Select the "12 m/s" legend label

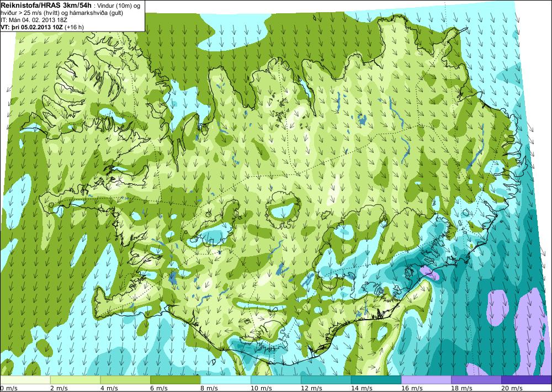tap(311, 388)
